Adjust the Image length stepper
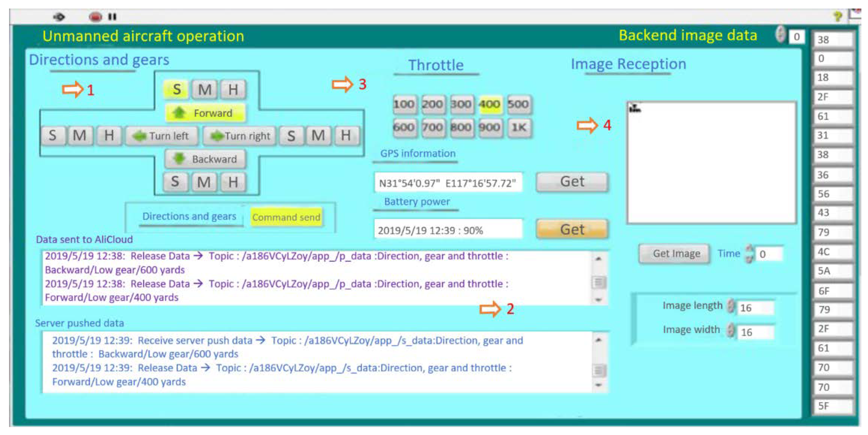This screenshot has height=435, width=868. tap(731, 306)
